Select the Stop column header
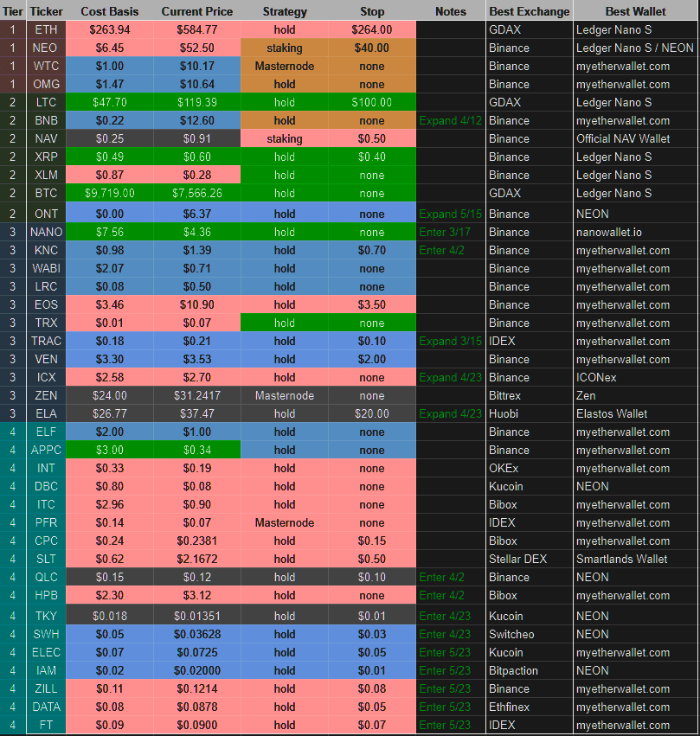The height and width of the screenshot is (736, 700). (372, 11)
